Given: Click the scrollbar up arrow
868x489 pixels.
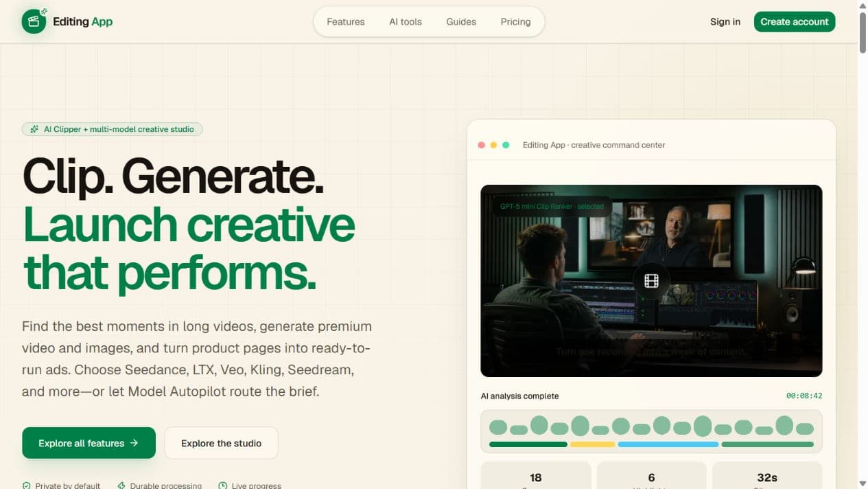Looking at the screenshot, I should [x=863, y=5].
